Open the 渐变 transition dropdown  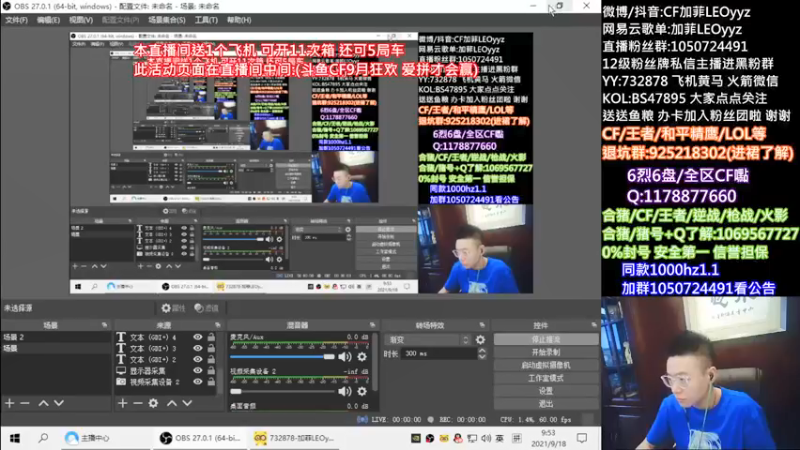[428, 339]
